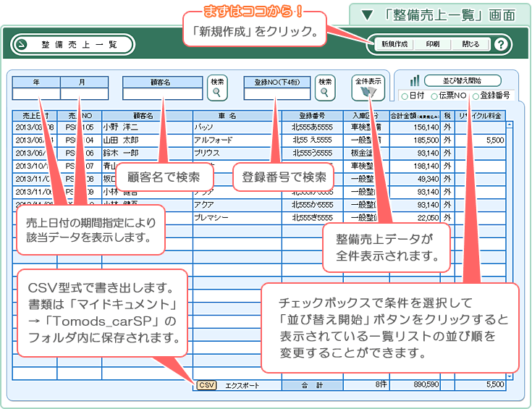Click car name パッソ cell
This screenshot has width=532, height=409.
tap(237, 127)
